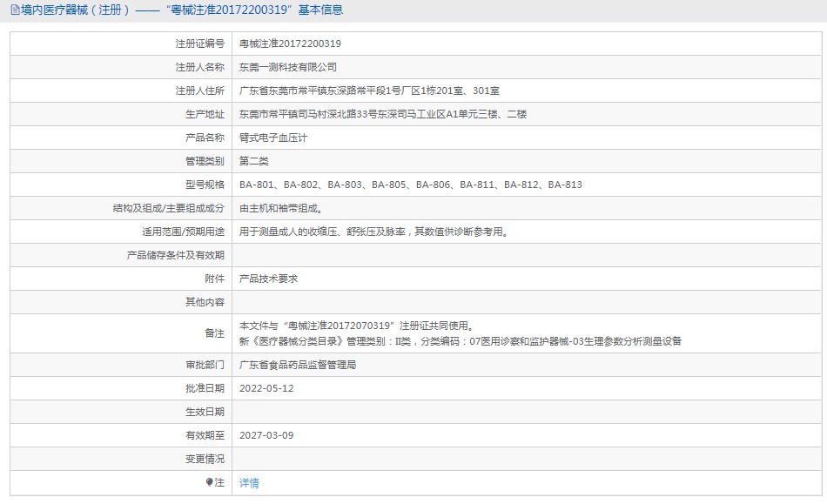The image size is (827, 504).
Task: Click the document icon beside the page title
Action: (x=16, y=10)
